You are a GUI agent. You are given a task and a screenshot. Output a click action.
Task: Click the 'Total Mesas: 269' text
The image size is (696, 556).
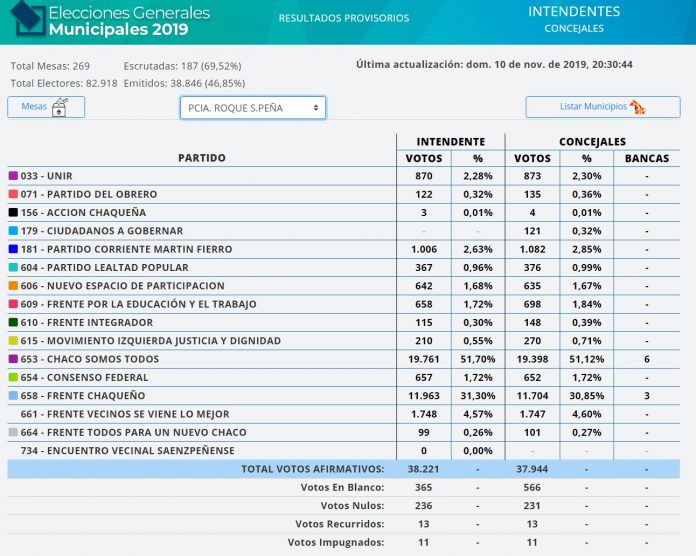(x=50, y=66)
